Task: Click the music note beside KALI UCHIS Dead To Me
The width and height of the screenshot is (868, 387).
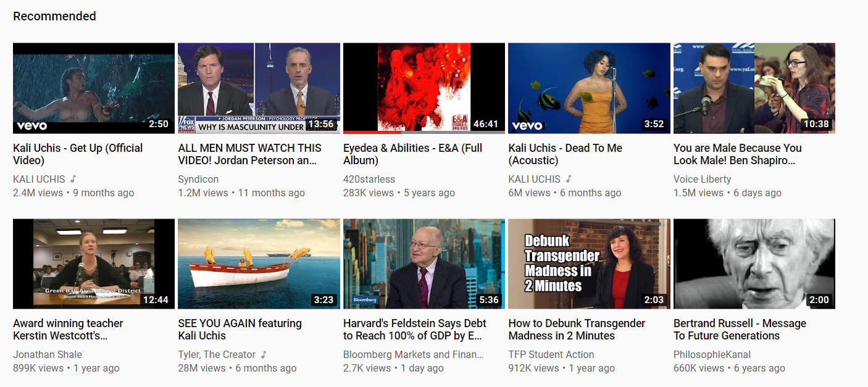Action: [569, 179]
